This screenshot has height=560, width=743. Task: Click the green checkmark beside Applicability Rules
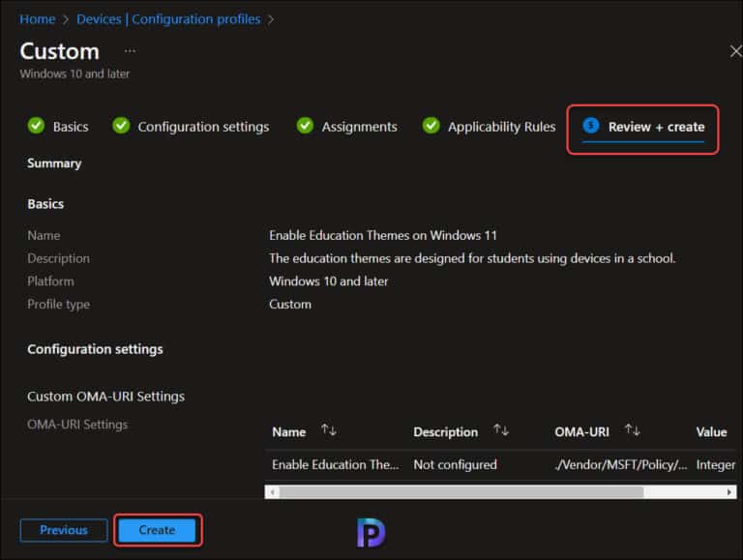coord(431,126)
